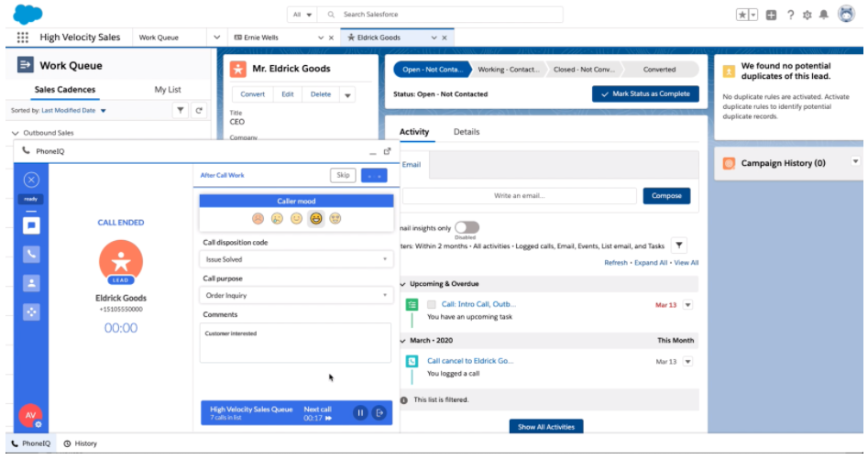This screenshot has height=459, width=868.
Task: Skip the After Call Work
Action: (x=343, y=175)
